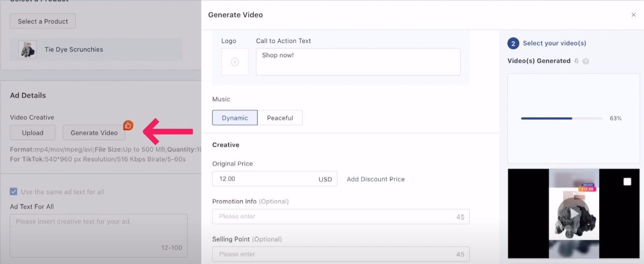644x264 pixels.
Task: Click the thumbs-up badge on Generate Video
Action: tap(128, 125)
